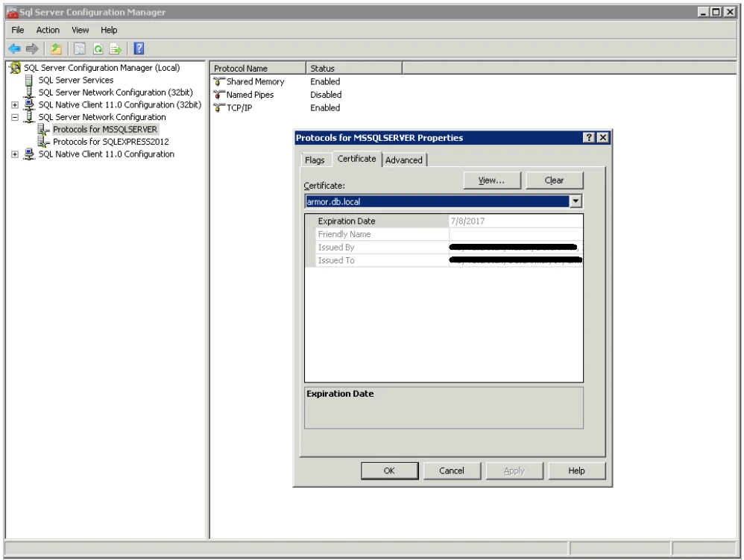Screen dimensions: 744x560
Task: Switch to the Flags tab
Action: pyautogui.click(x=315, y=160)
